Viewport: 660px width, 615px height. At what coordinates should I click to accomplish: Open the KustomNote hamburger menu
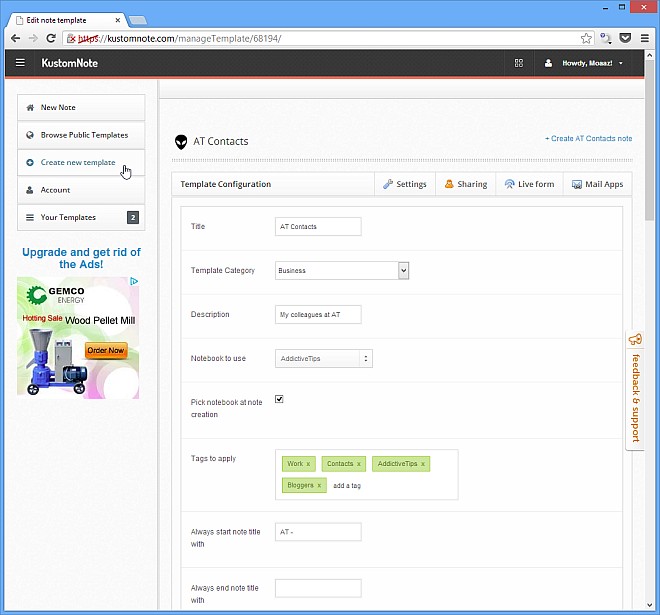coord(20,63)
